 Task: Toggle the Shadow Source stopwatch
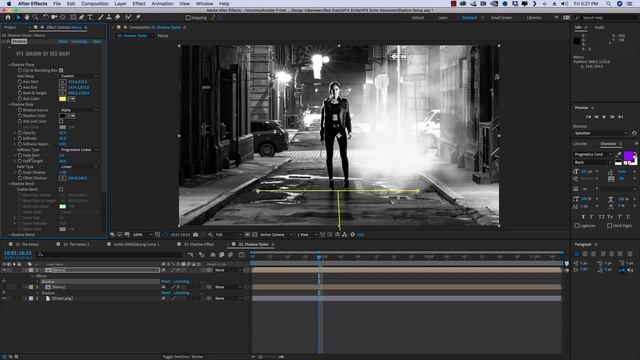coord(20,110)
